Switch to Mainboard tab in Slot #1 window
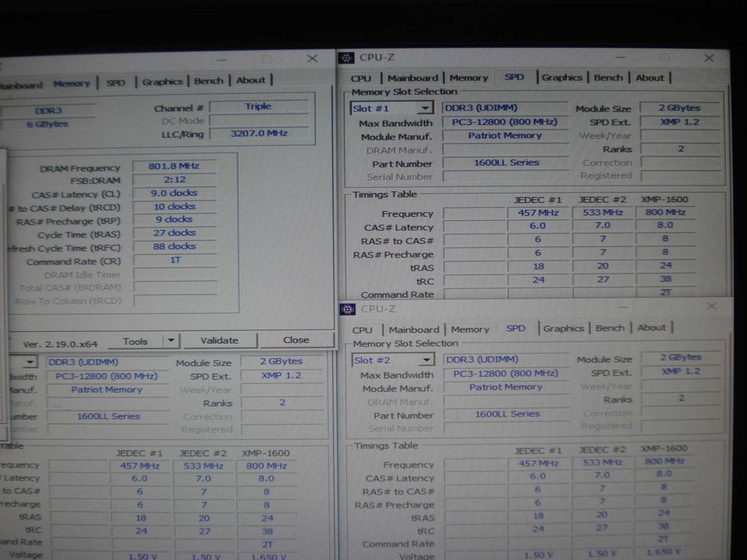The width and height of the screenshot is (747, 560). (x=412, y=78)
